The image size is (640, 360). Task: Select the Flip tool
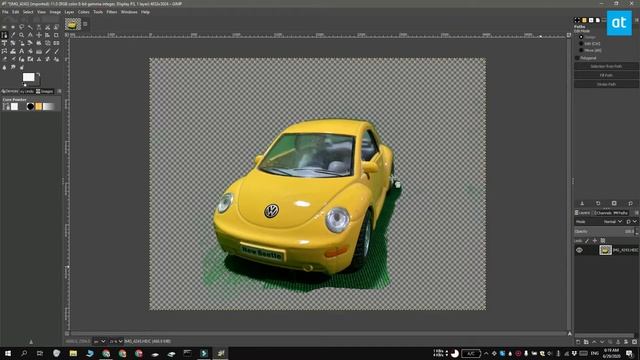[56, 43]
